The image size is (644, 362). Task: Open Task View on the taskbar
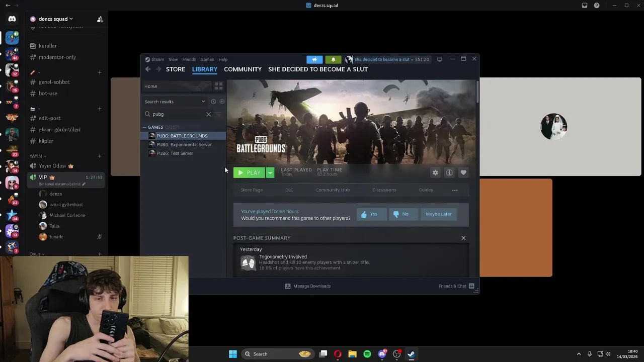(x=324, y=354)
